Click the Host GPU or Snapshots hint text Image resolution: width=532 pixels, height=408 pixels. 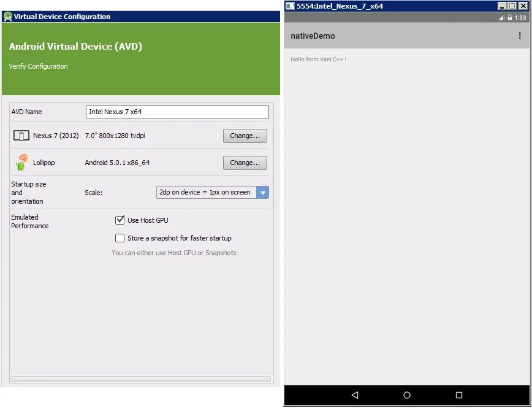click(x=174, y=253)
